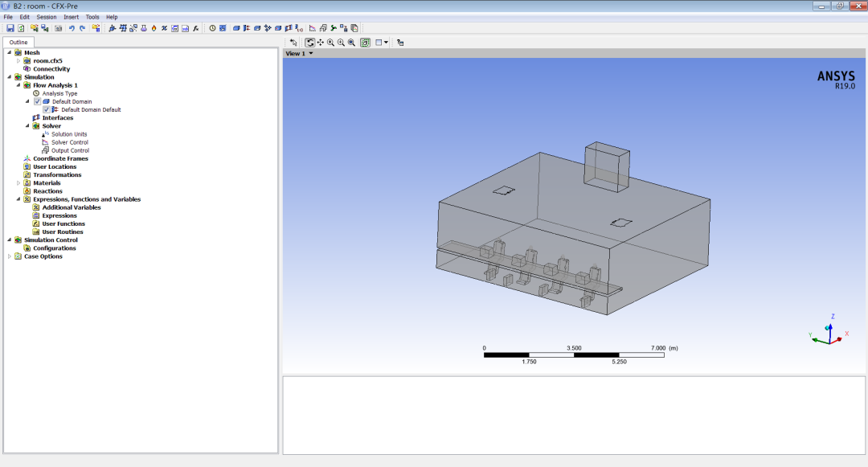The width and height of the screenshot is (868, 467).
Task: Insert a material via flask icon
Action: (x=144, y=28)
